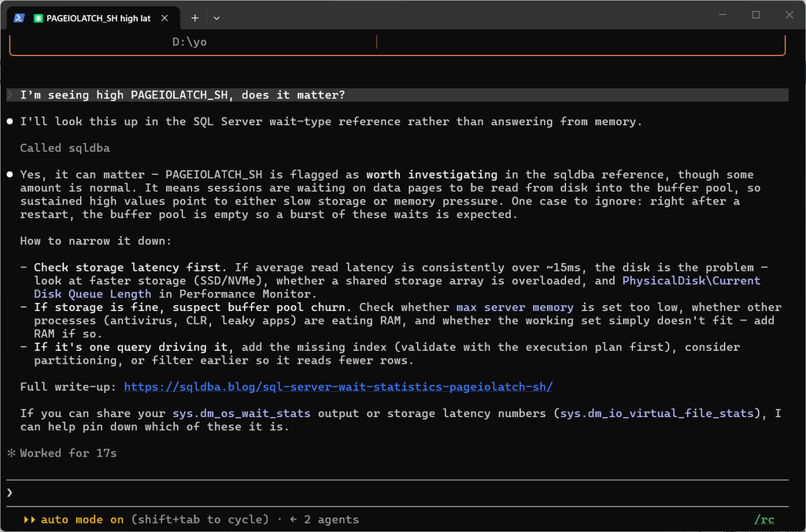
Task: Click the 'max server memory' highlighted term
Action: [x=515, y=308]
